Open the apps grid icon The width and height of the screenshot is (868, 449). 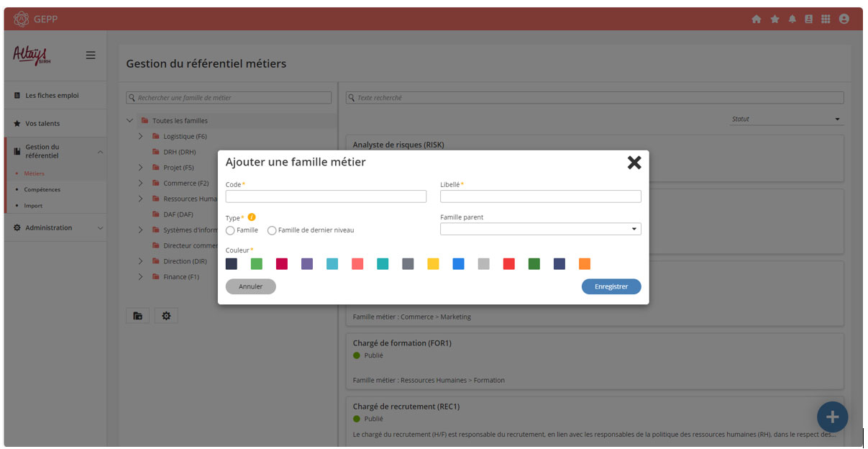coord(826,19)
